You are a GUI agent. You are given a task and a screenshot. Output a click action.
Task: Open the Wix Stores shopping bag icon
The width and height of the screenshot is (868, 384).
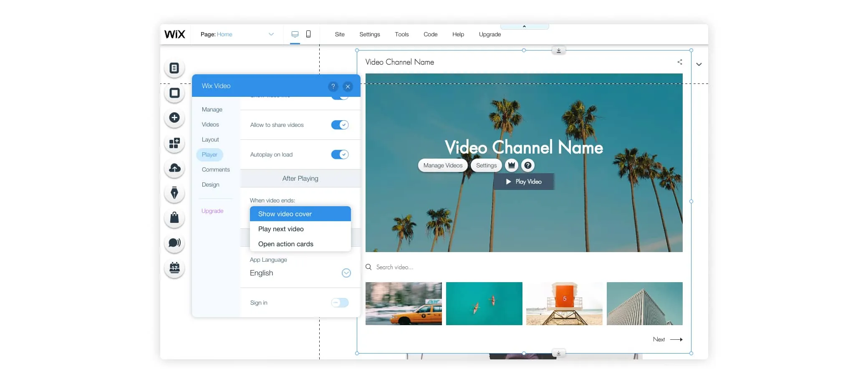pos(174,217)
